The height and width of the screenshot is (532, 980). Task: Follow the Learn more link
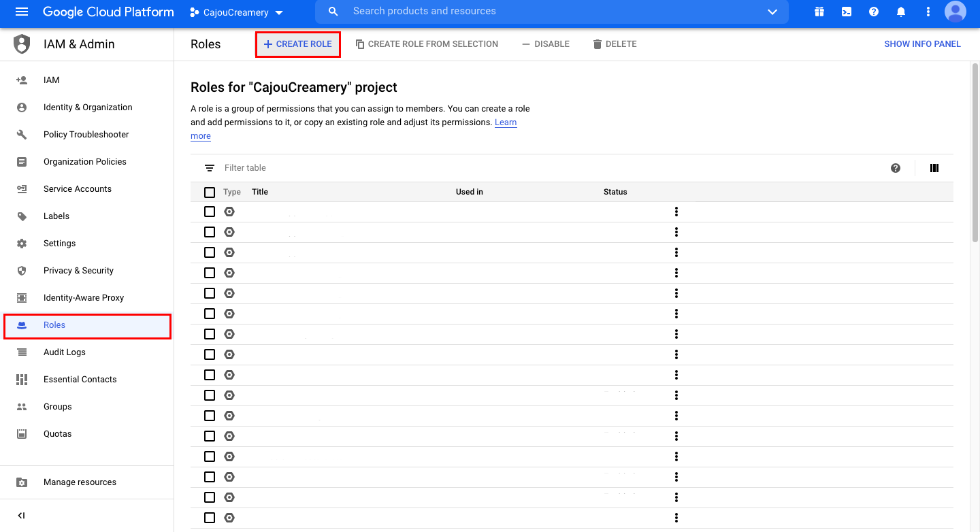[506, 122]
